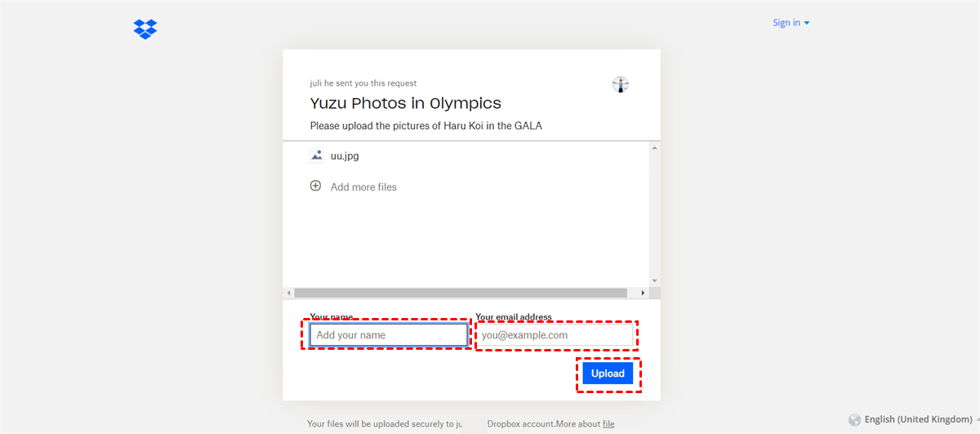Image resolution: width=980 pixels, height=434 pixels.
Task: Open the "file" link in the footer
Action: (608, 424)
